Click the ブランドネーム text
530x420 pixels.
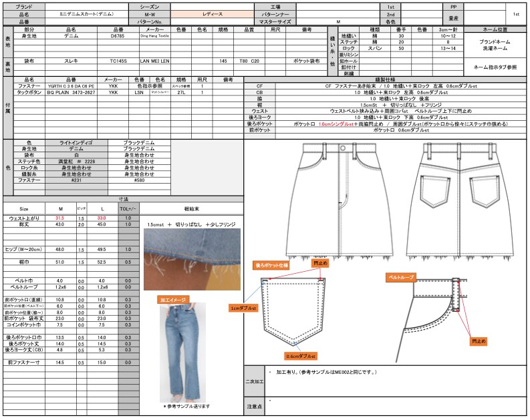coord(495,42)
